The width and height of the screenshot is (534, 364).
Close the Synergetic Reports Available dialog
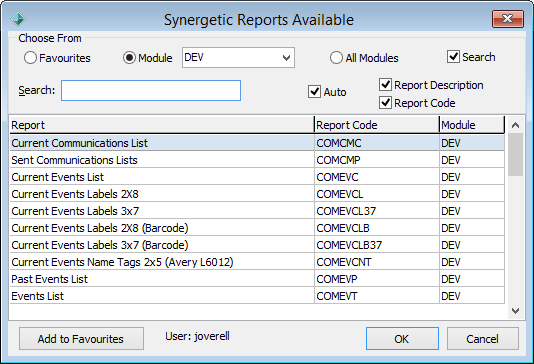507,19
